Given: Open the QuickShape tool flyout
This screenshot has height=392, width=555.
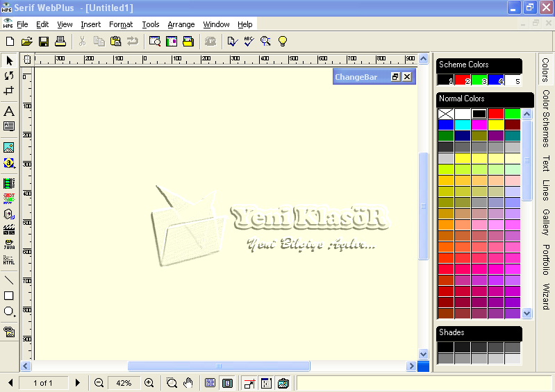Looking at the screenshot, I should pyautogui.click(x=9, y=312).
